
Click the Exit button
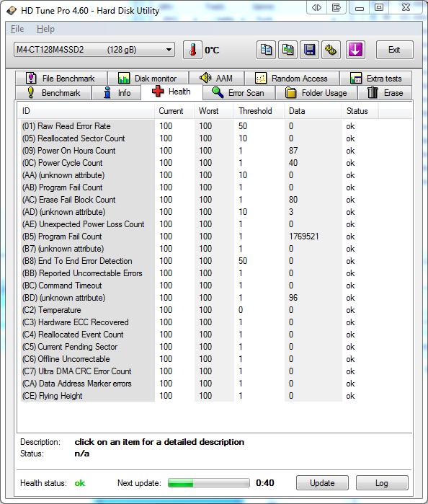[394, 50]
